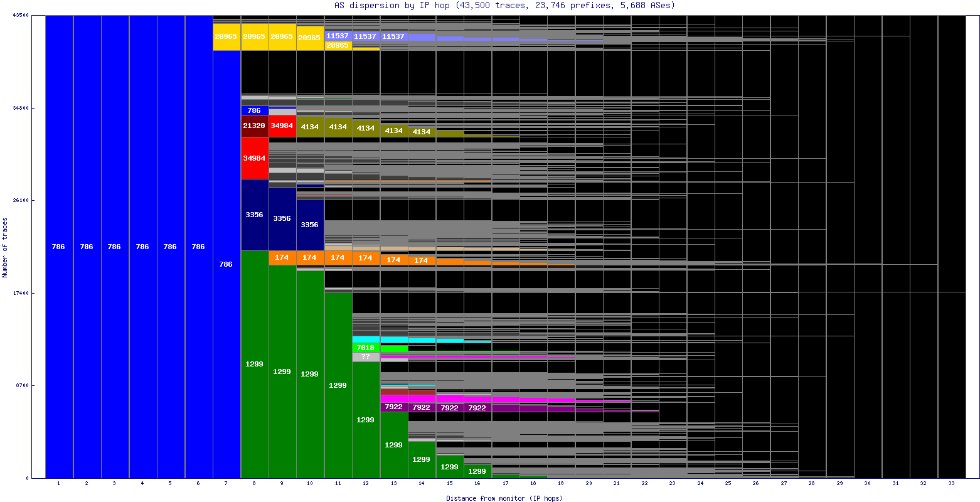Click the 26100 y-axis tick label
Viewport: 980px width, 502px height.
(20, 201)
